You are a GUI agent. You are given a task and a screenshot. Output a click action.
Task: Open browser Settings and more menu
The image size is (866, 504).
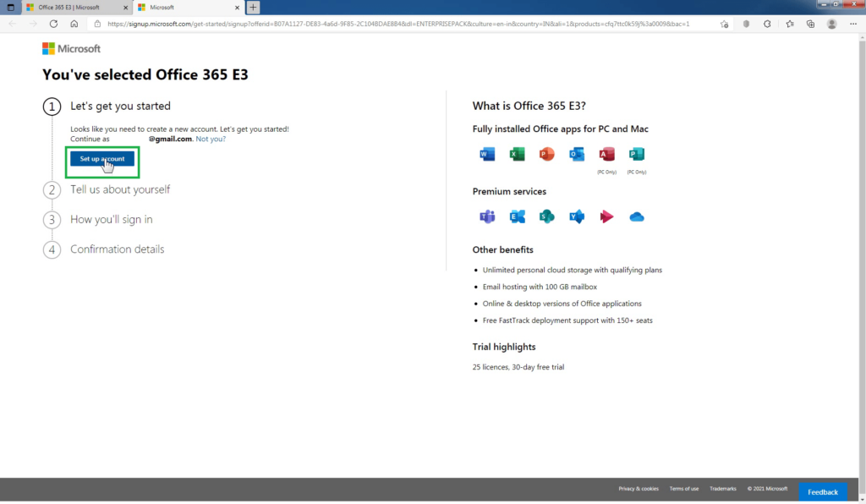[853, 24]
